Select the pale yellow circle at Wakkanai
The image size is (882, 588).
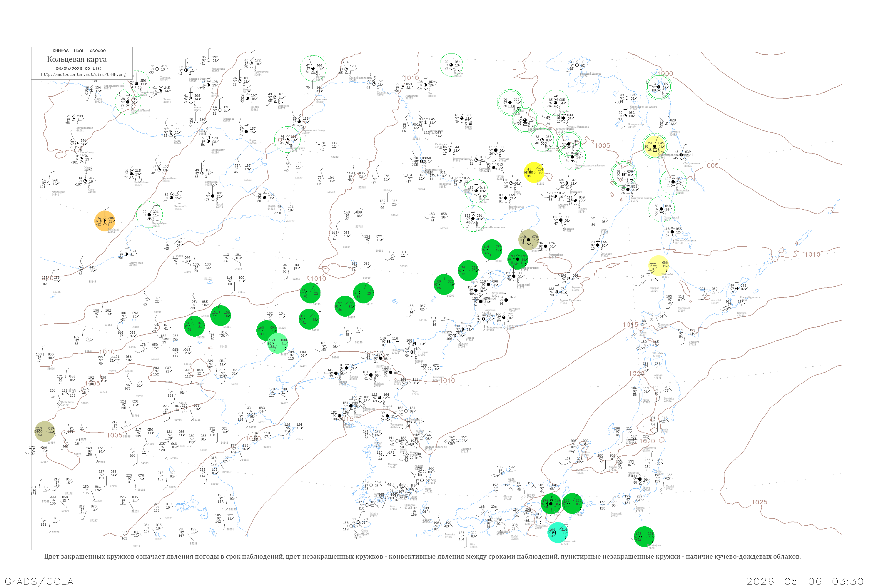pyautogui.click(x=659, y=265)
